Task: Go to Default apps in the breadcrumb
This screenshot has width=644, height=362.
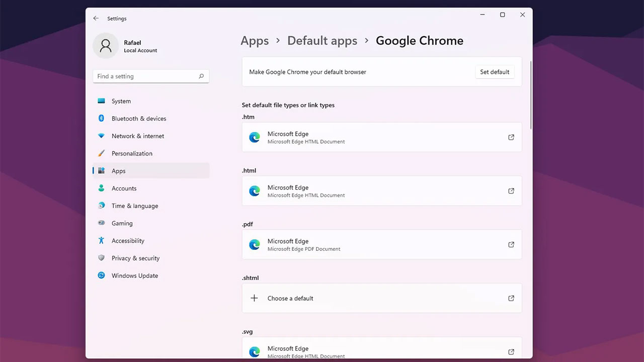Action: point(322,41)
